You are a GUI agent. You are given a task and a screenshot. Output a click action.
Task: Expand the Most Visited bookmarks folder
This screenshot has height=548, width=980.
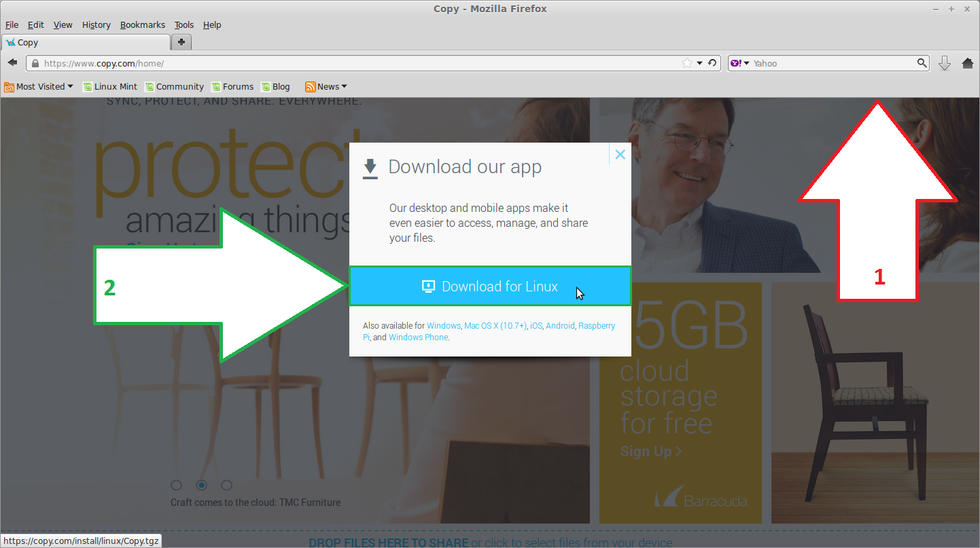[x=39, y=86]
